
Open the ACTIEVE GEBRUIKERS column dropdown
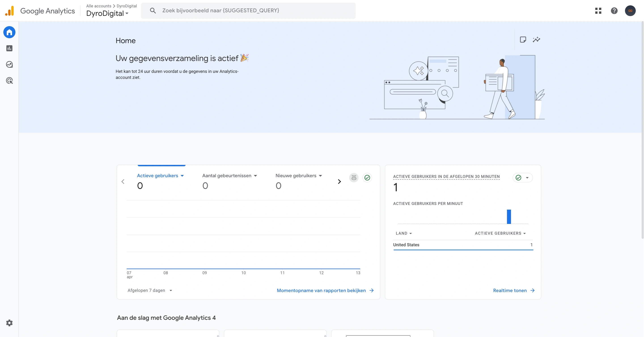[500, 233]
